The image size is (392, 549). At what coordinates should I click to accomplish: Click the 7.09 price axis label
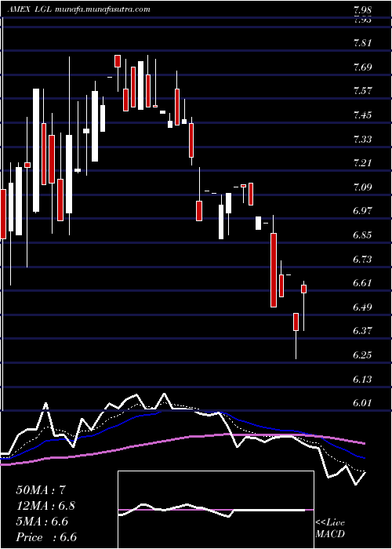pos(364,187)
